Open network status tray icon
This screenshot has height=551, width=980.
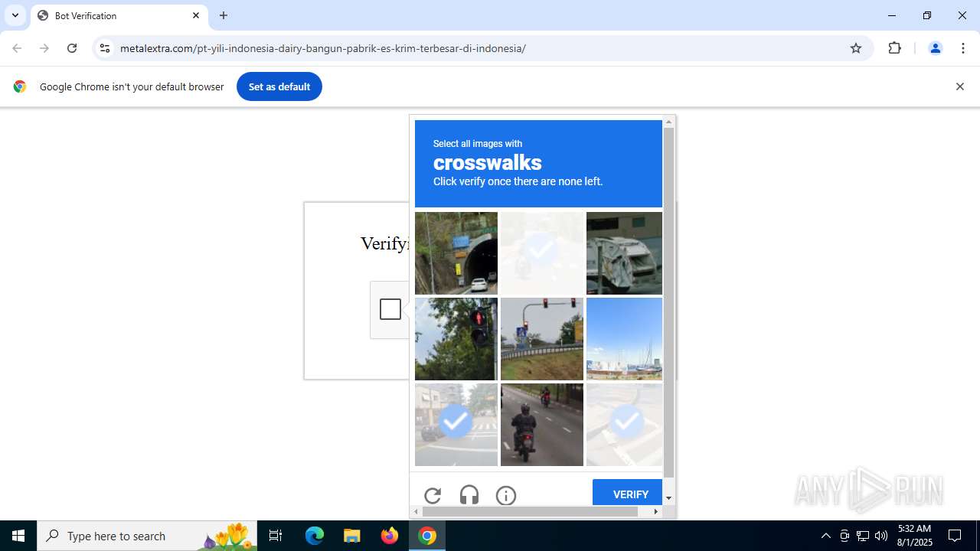tap(863, 536)
